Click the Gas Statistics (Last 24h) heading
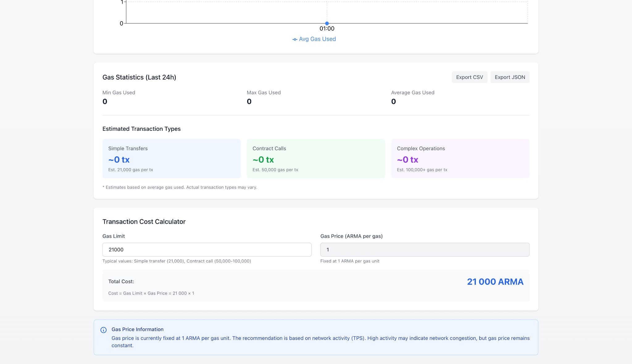This screenshot has width=632, height=364. point(139,77)
